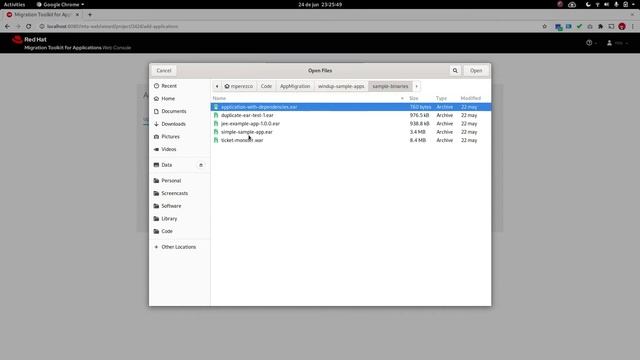Jump to the windup-sample-apps path segment
640x360 pixels.
click(341, 86)
